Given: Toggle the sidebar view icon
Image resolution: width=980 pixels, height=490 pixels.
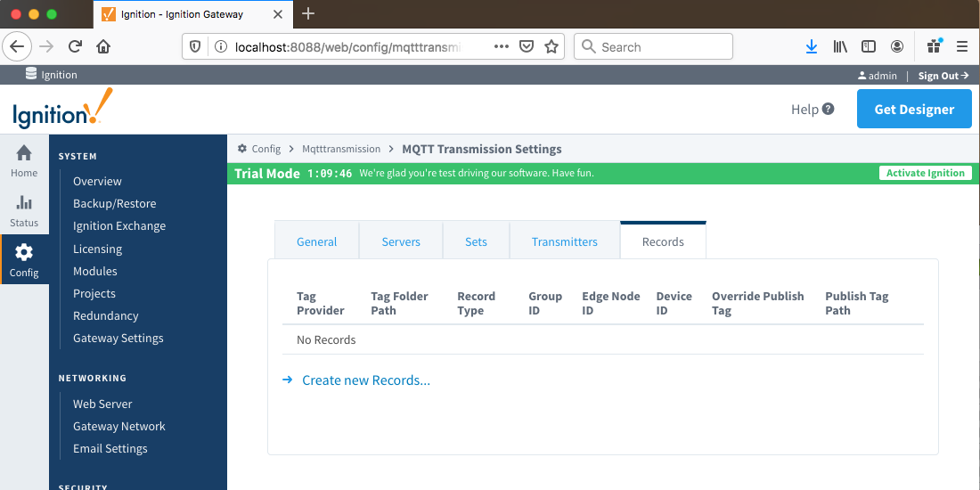Looking at the screenshot, I should (868, 46).
